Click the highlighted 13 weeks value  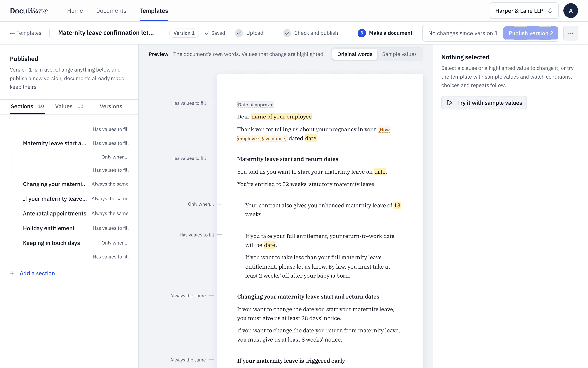click(x=397, y=205)
